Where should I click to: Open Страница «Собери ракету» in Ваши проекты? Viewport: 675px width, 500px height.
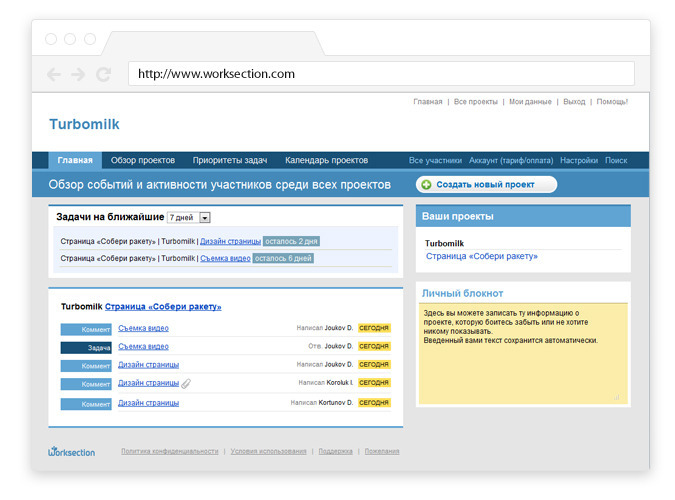click(481, 257)
